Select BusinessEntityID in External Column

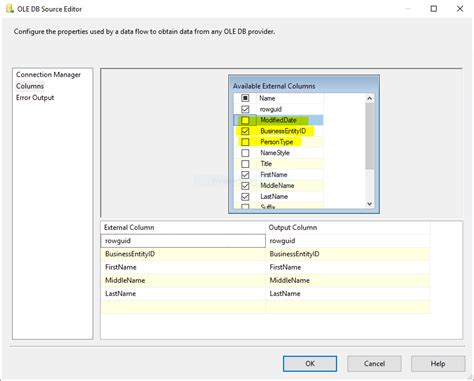pyautogui.click(x=183, y=254)
